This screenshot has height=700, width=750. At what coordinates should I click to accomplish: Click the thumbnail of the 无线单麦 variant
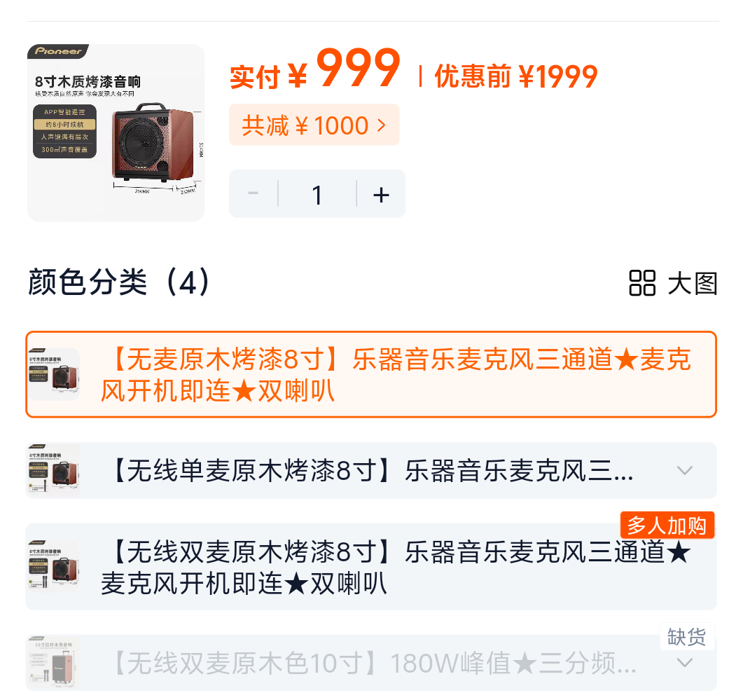[x=53, y=470]
